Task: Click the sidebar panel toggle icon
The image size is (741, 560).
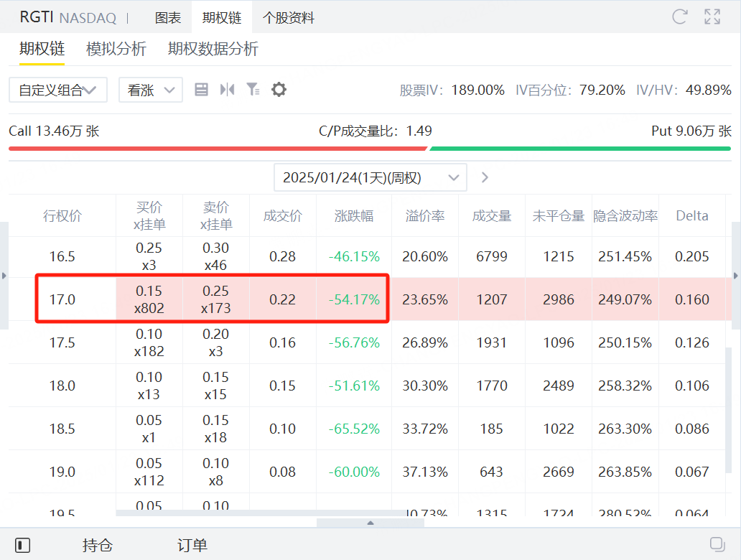Action: tap(23, 545)
